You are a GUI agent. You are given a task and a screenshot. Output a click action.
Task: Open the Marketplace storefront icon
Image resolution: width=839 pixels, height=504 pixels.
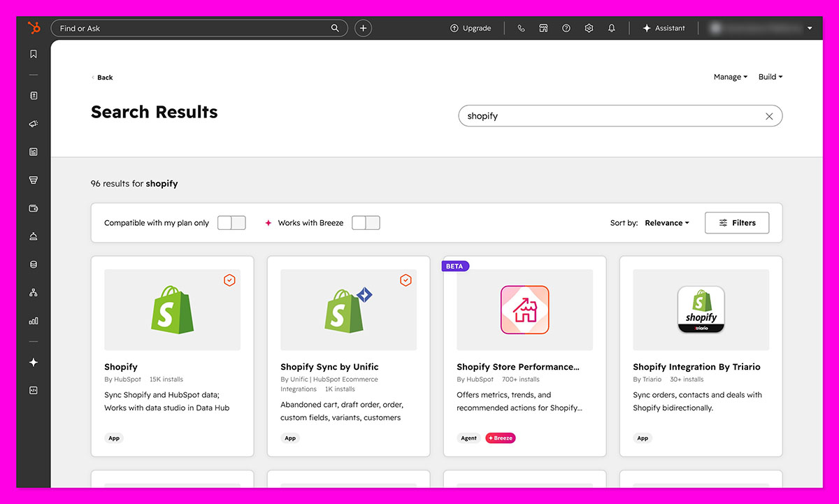(543, 28)
